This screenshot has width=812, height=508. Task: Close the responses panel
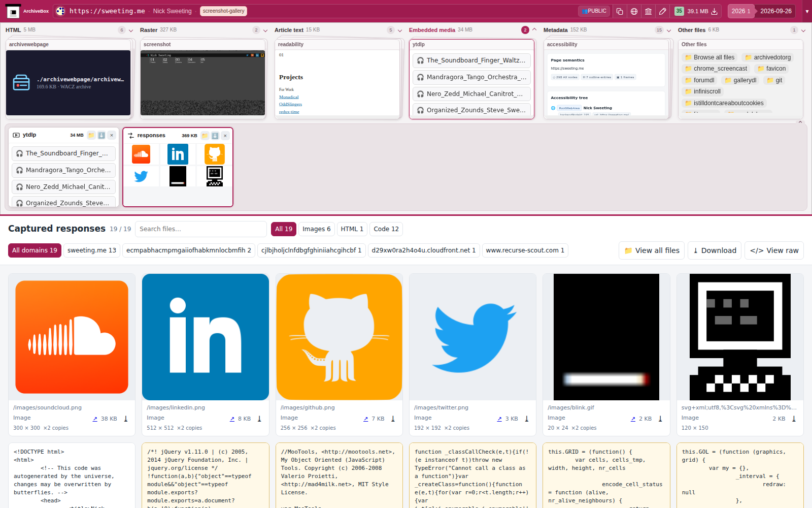[x=225, y=136]
